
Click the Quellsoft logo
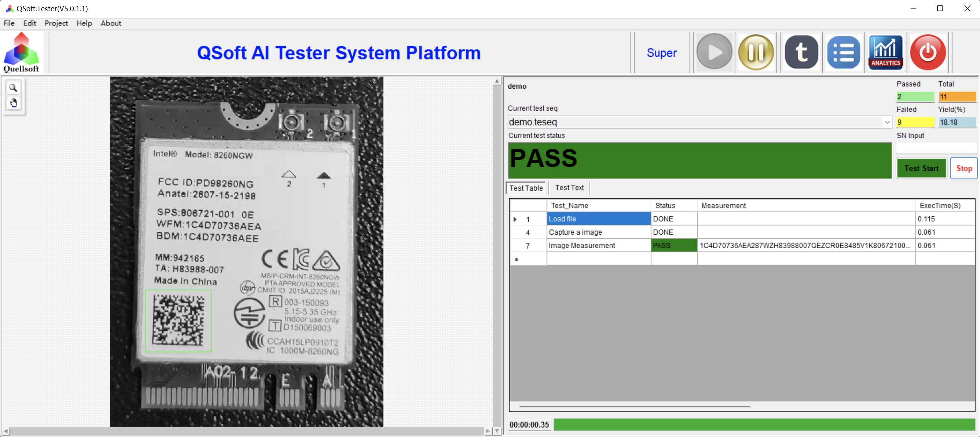pos(21,52)
